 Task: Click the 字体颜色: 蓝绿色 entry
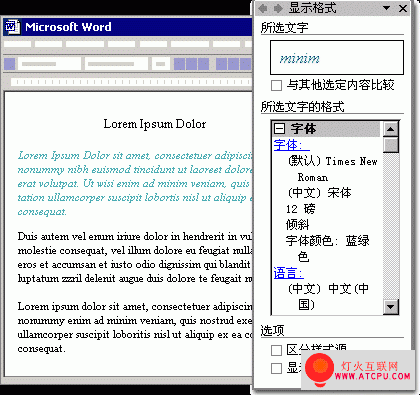click(x=327, y=249)
